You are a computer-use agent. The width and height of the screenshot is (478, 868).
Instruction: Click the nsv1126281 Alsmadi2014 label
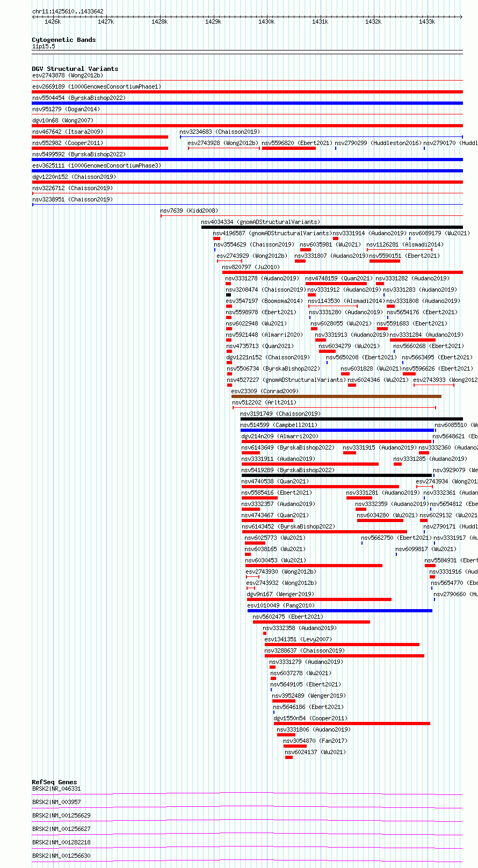pyautogui.click(x=405, y=244)
